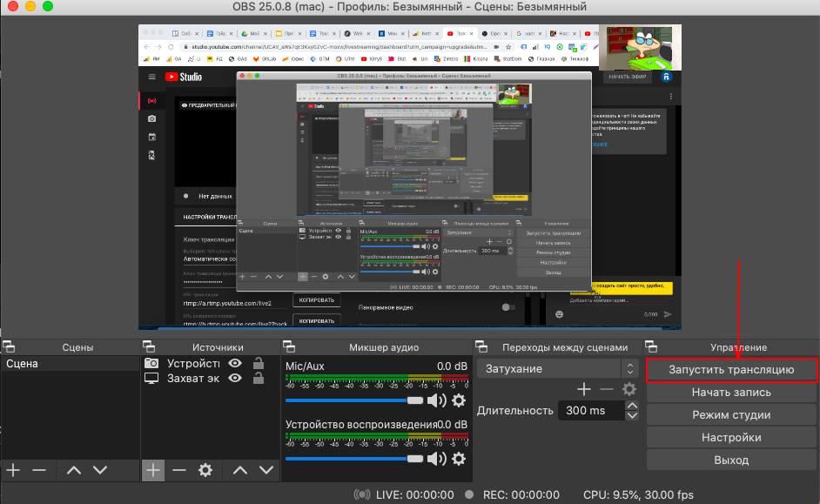The height and width of the screenshot is (504, 820).
Task: Add a scene transition with plus icon
Action: 584,389
